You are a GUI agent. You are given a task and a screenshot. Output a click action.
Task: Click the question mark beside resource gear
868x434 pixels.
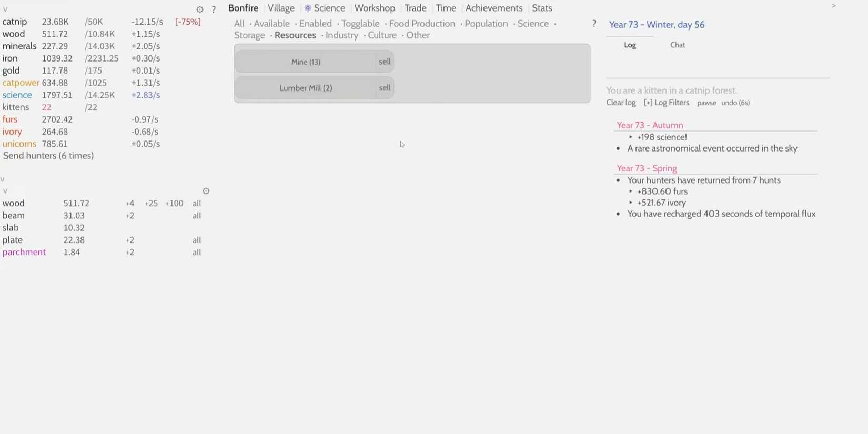[214, 9]
